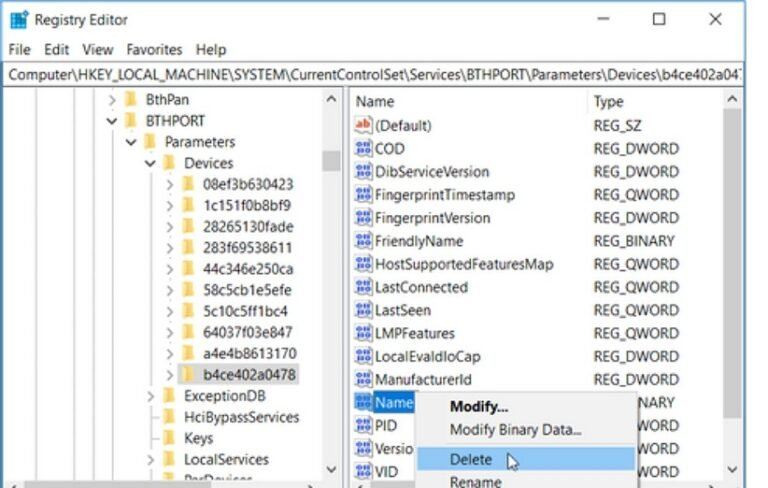Click the Registry Editor app icon in title bar
Image resolution: width=768 pixels, height=488 pixels.
[18, 19]
